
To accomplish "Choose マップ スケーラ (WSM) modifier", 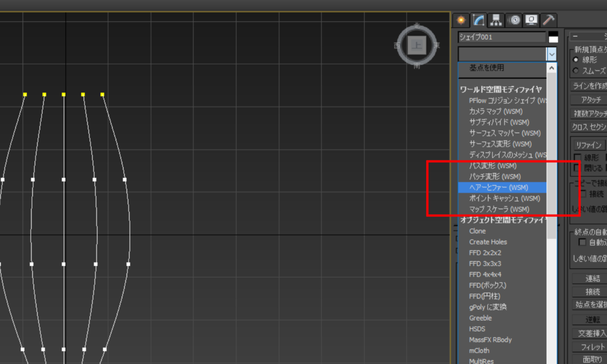I will tap(503, 209).
